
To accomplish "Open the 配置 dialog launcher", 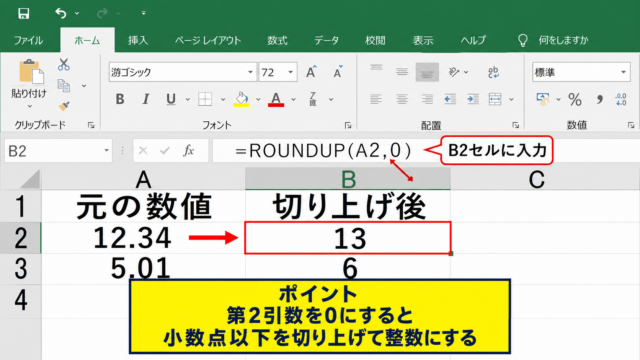I will (516, 125).
